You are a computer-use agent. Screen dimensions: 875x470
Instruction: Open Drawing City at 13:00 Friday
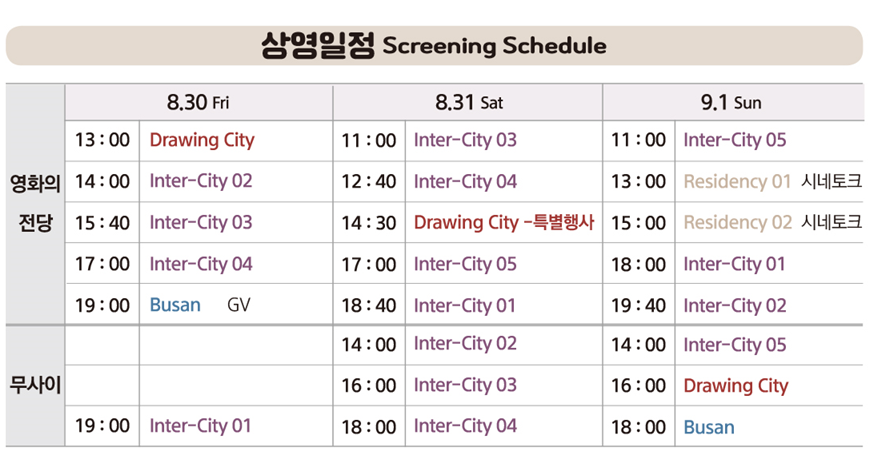pos(202,140)
